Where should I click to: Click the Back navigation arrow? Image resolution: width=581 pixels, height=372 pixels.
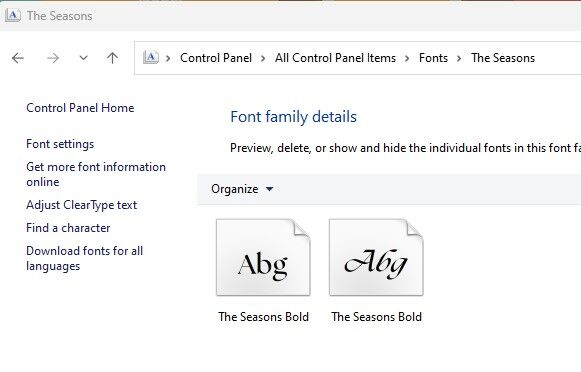[x=18, y=58]
